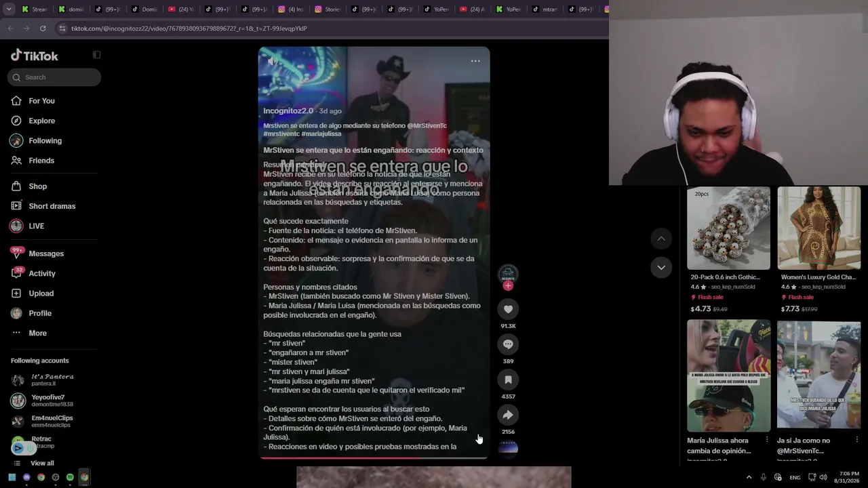This screenshot has width=868, height=488.
Task: Open the Activity notifications
Action: (x=42, y=274)
